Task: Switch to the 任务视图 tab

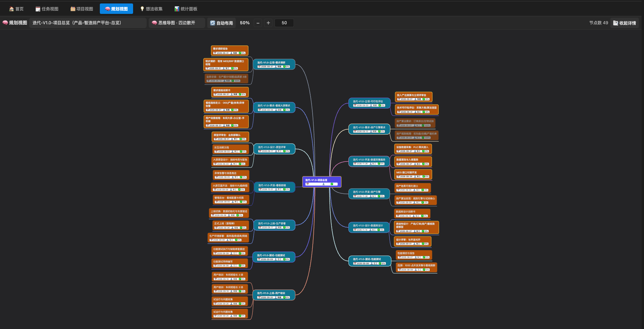Action: click(x=47, y=9)
